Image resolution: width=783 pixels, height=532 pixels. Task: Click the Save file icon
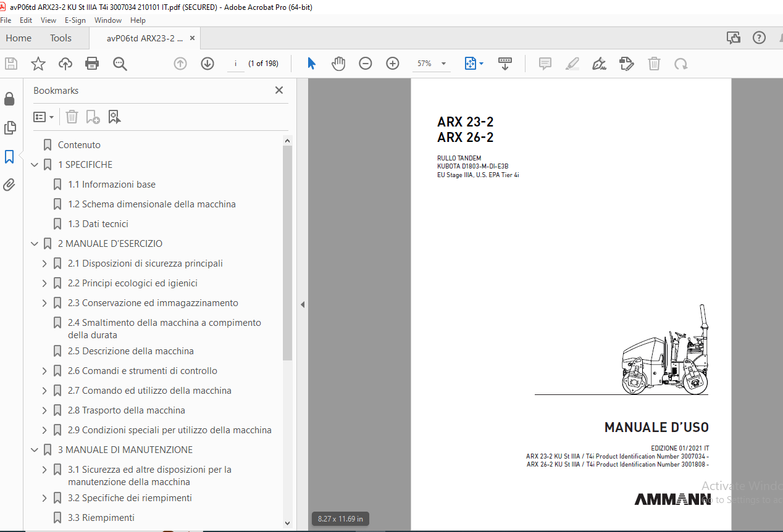pyautogui.click(x=11, y=64)
